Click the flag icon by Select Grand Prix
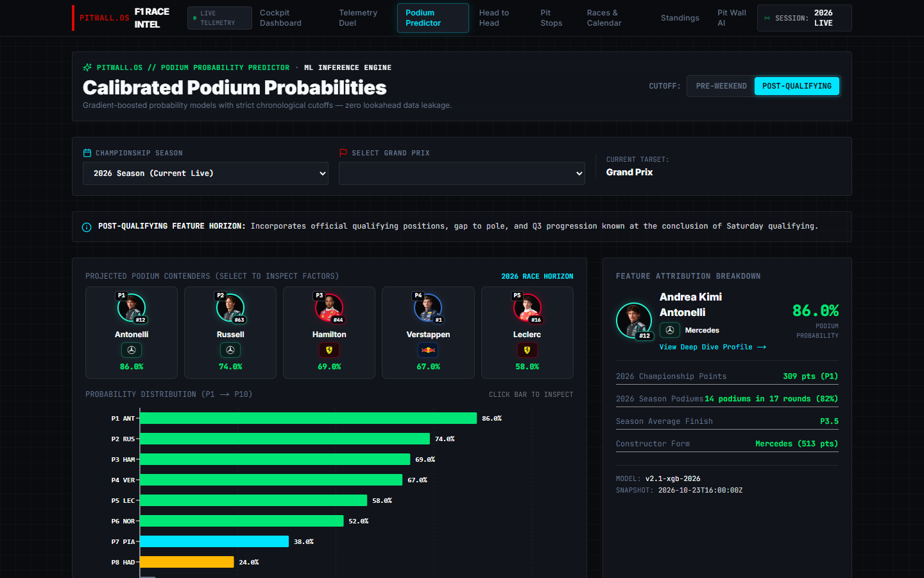This screenshot has height=578, width=924. coord(343,153)
